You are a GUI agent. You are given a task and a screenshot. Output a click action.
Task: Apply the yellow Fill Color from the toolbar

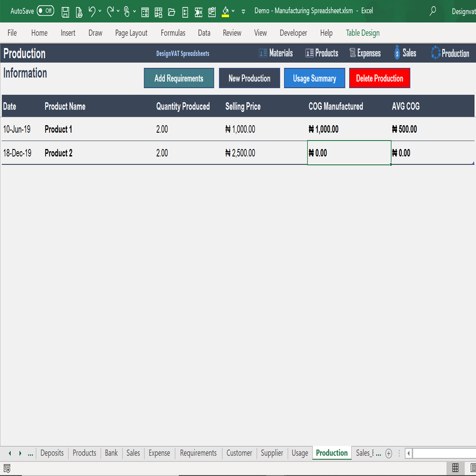225,12
